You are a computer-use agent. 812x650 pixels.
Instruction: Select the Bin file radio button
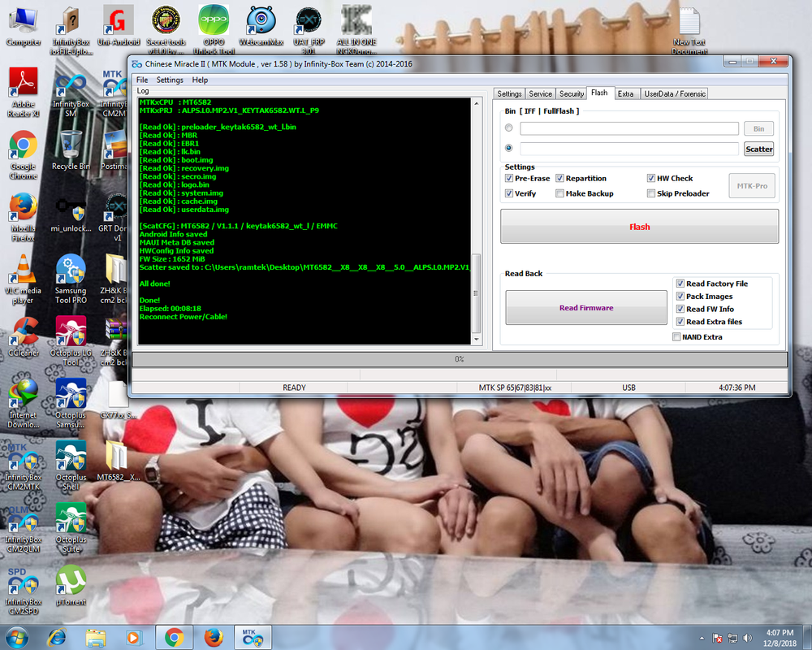click(509, 128)
